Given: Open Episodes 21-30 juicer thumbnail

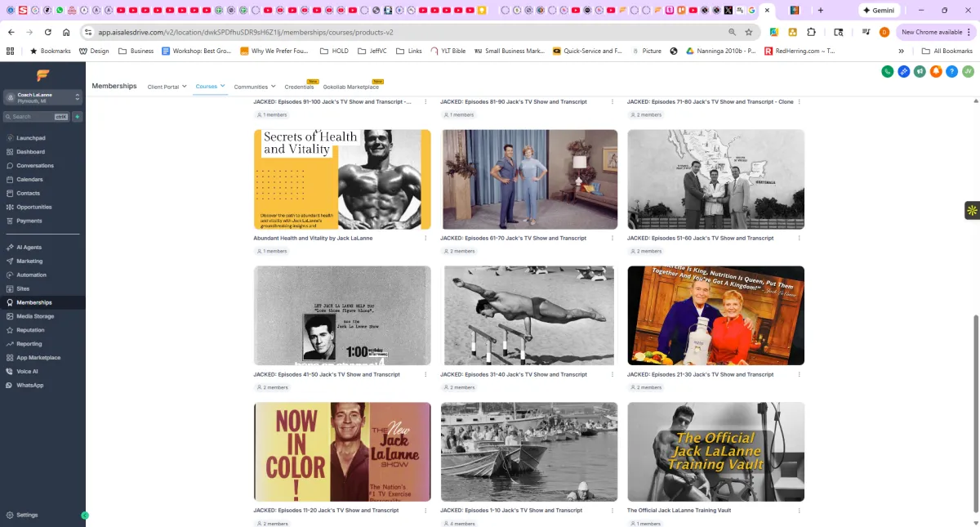Looking at the screenshot, I should [x=716, y=315].
